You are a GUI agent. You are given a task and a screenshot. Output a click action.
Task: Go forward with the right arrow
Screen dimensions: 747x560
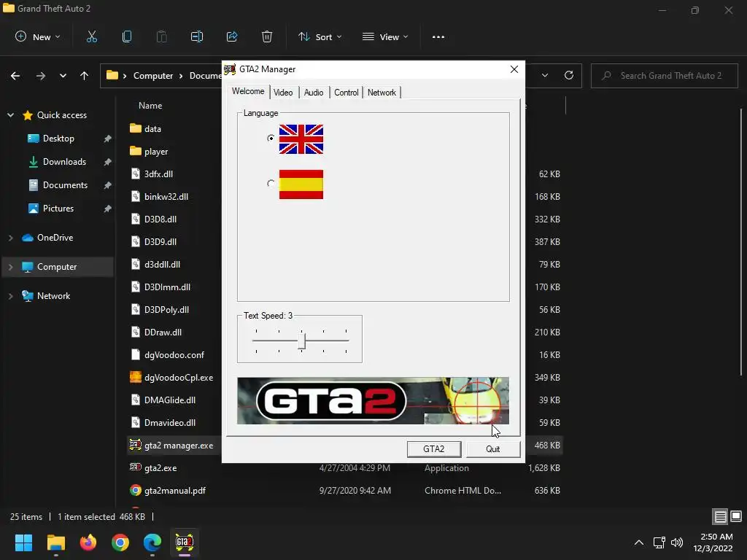[41, 76]
